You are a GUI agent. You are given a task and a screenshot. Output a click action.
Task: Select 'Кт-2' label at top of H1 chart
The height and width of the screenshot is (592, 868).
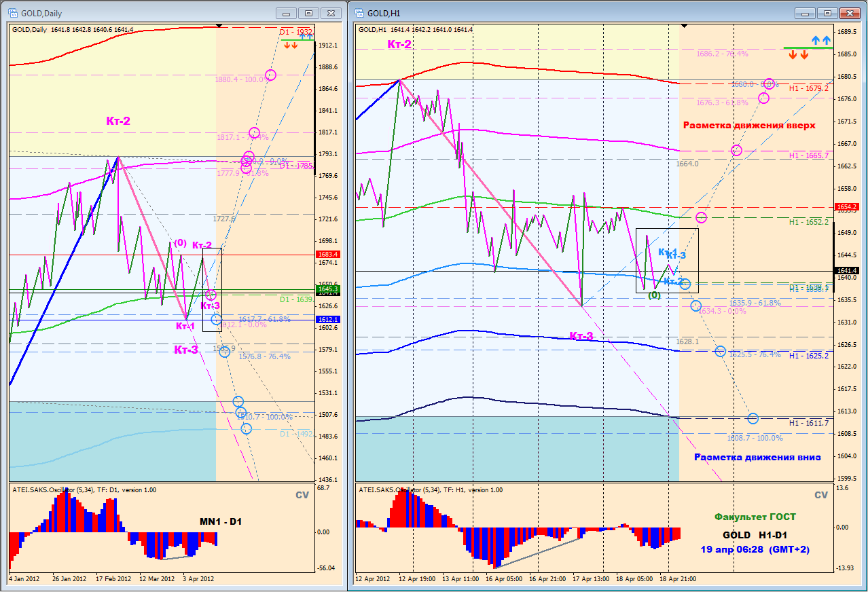[399, 45]
